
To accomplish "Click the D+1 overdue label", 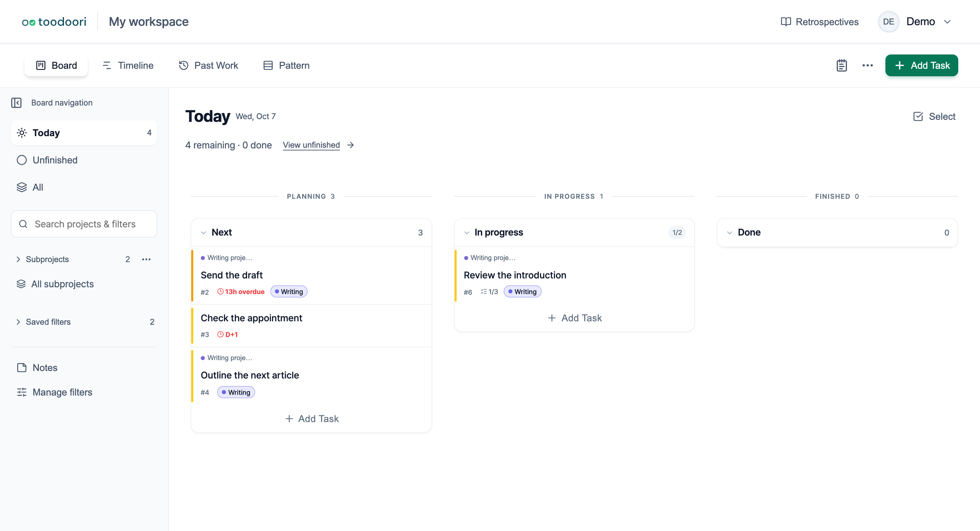I will (x=228, y=335).
